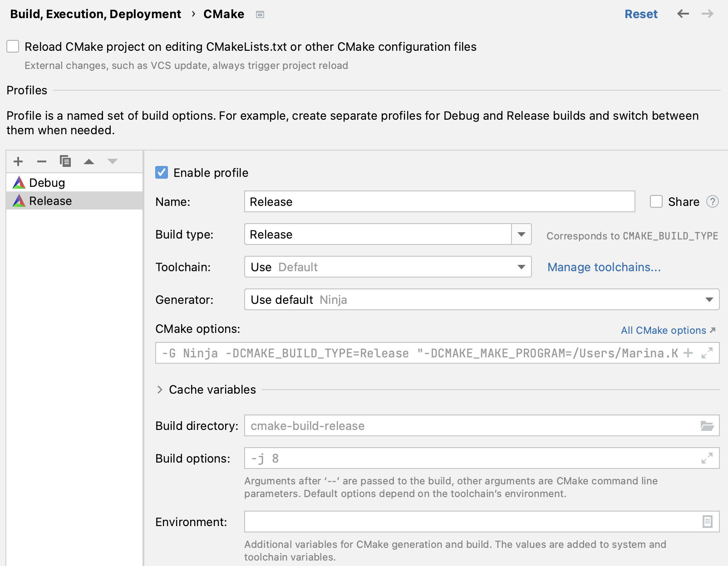Open the Toolchain dropdown

click(521, 267)
